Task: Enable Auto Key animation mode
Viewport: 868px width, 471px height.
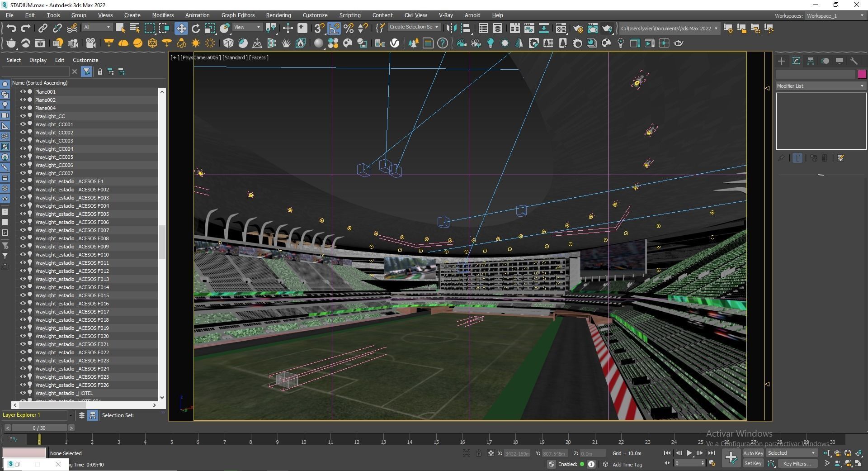Action: click(753, 453)
